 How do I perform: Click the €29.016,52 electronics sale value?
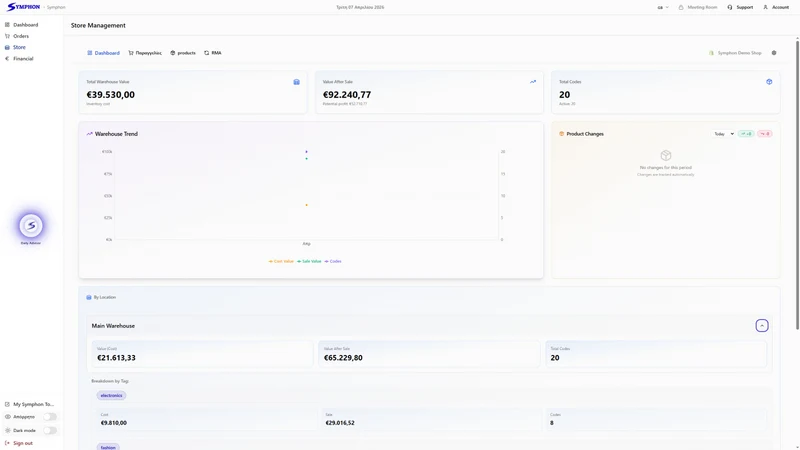340,423
